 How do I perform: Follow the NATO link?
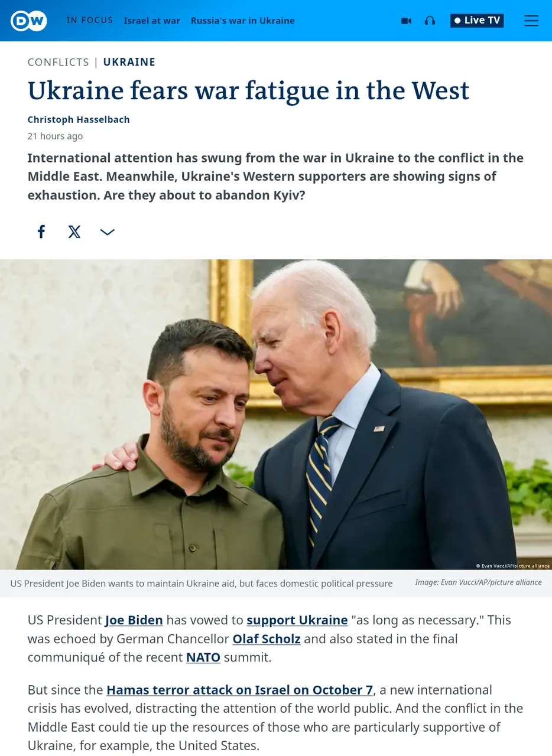point(203,657)
